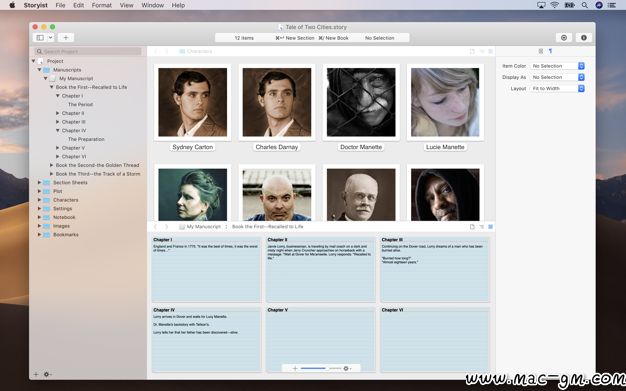Show lower pane as text page view
626x391 pixels.
coord(472,226)
